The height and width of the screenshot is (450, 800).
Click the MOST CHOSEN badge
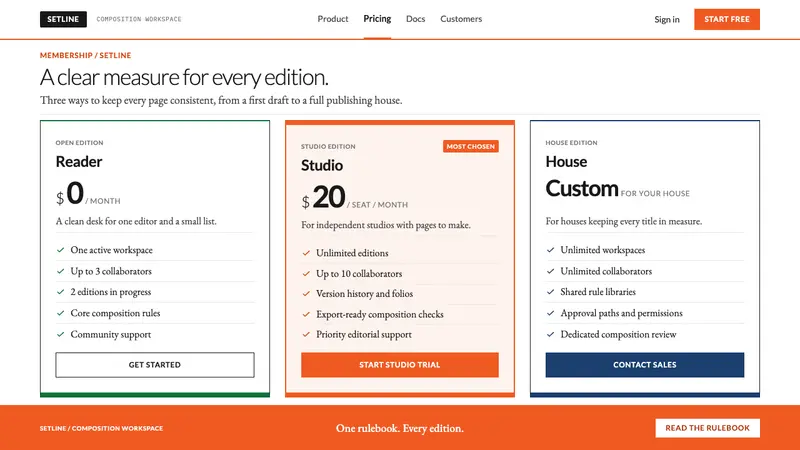(x=470, y=146)
